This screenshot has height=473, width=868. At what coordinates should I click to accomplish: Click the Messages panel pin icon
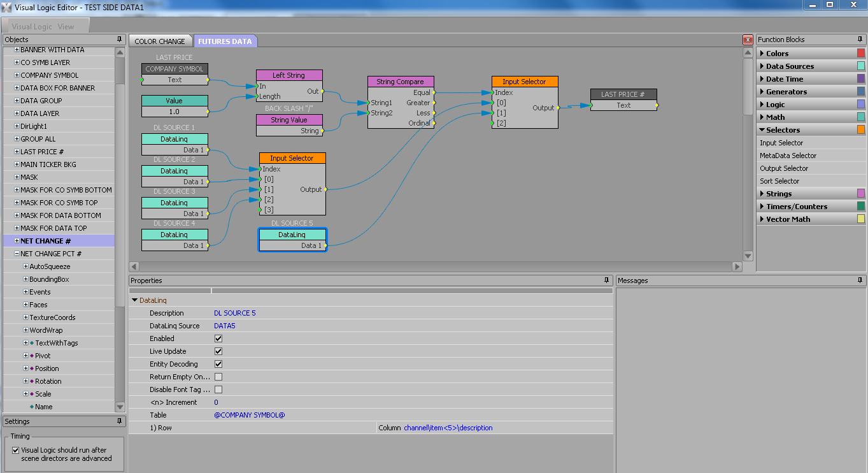coord(860,280)
